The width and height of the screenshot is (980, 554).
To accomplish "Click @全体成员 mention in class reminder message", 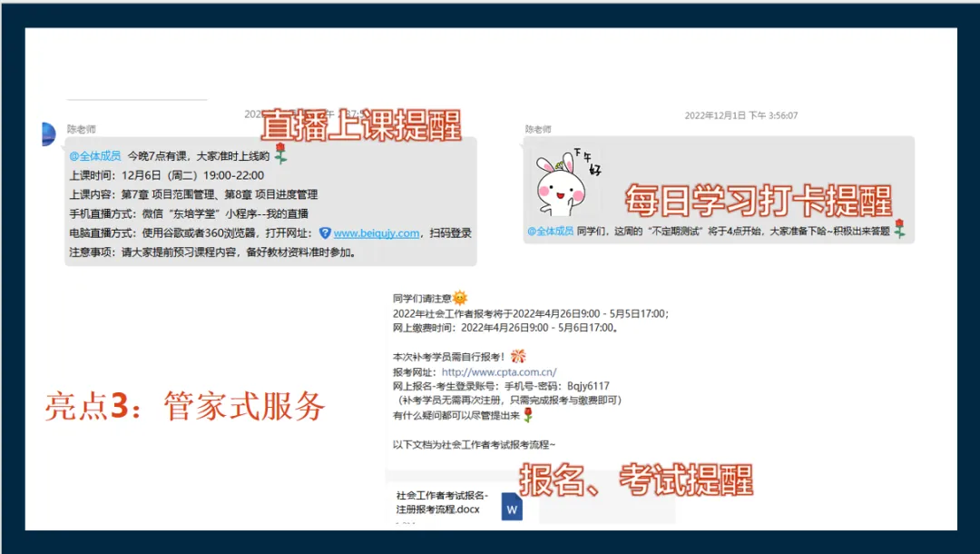I will tap(95, 156).
